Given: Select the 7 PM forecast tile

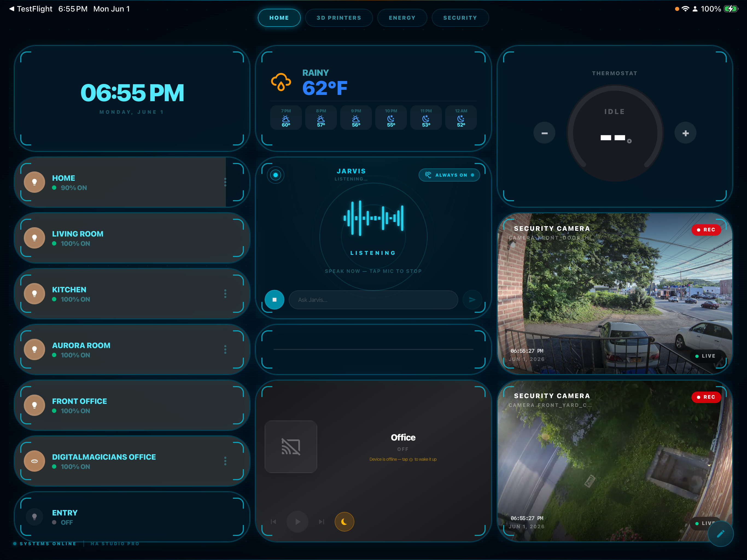Looking at the screenshot, I should click(x=286, y=118).
